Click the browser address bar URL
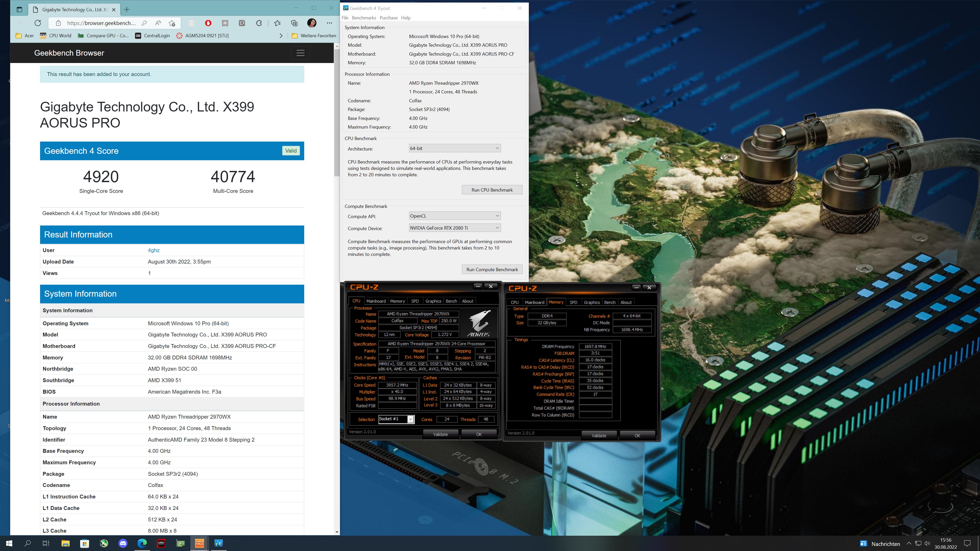This screenshot has width=980, height=551. click(101, 23)
